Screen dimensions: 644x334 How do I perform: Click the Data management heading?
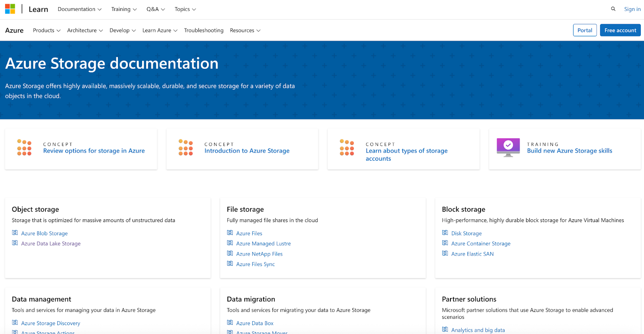click(x=41, y=299)
